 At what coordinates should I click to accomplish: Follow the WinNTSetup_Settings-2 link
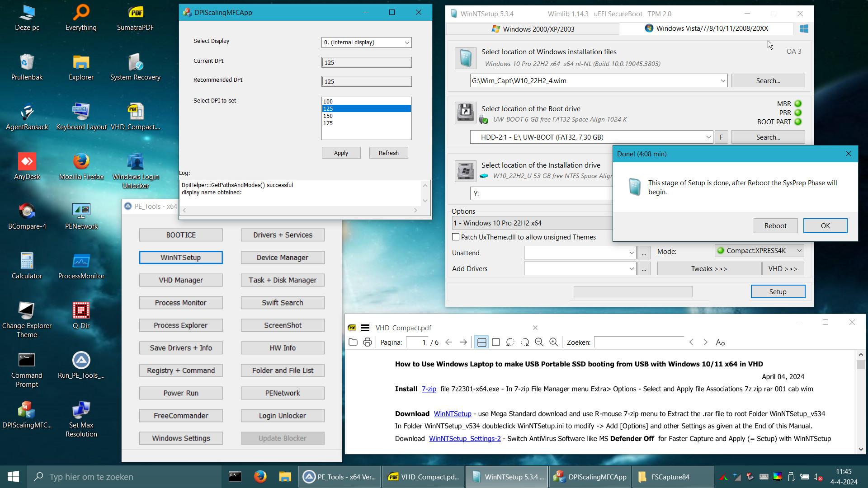[x=464, y=439]
